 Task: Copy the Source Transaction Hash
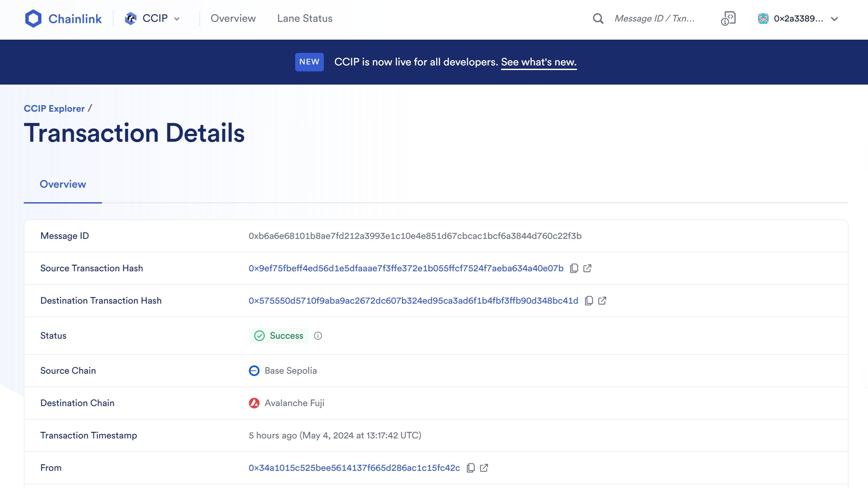(x=574, y=269)
